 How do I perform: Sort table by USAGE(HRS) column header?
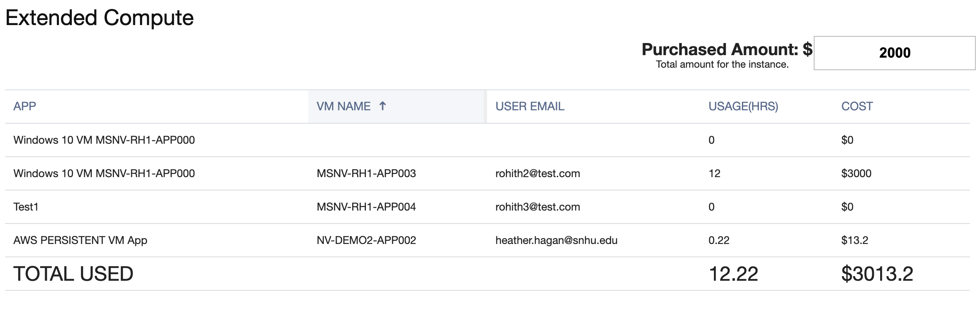pos(743,107)
